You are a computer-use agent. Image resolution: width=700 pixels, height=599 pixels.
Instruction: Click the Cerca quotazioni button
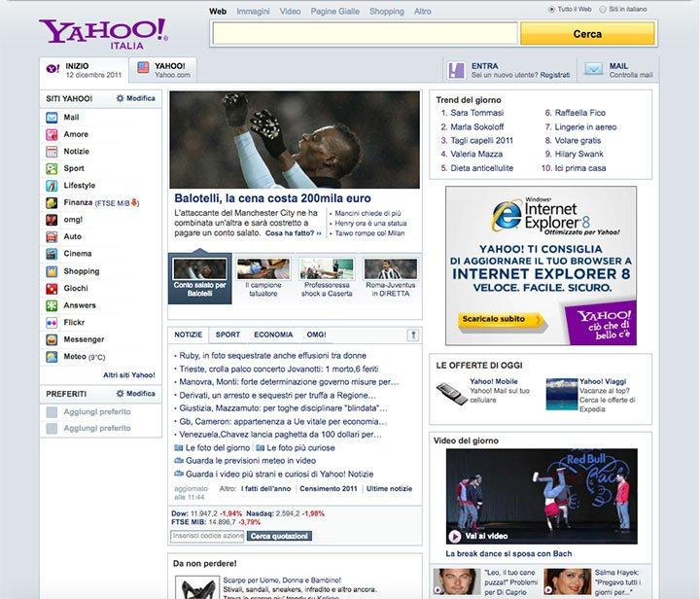pyautogui.click(x=279, y=536)
